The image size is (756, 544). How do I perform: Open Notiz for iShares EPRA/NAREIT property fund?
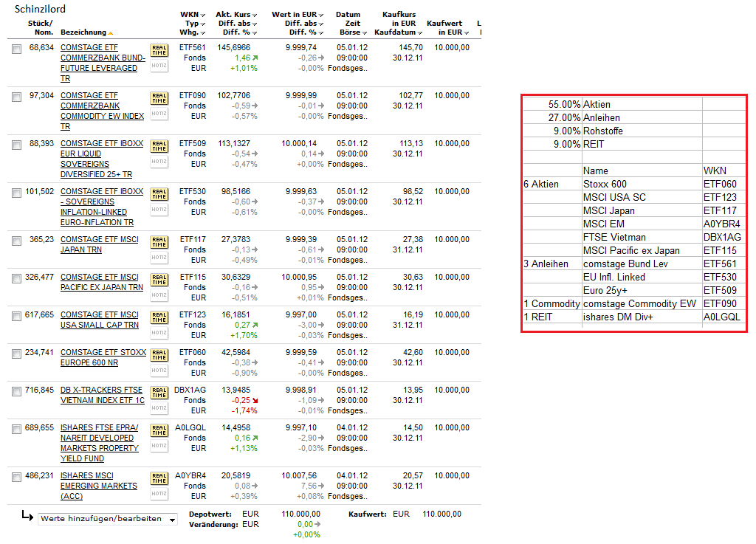coord(159,445)
